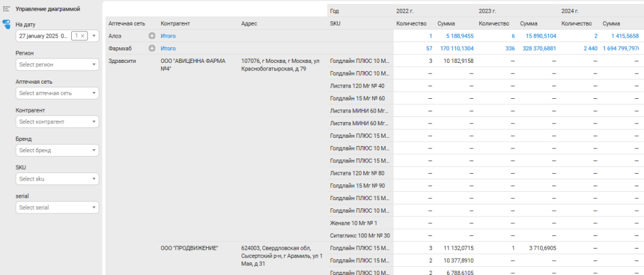Click the Контрагент column header
This screenshot has width=644, height=275.
(x=175, y=24)
